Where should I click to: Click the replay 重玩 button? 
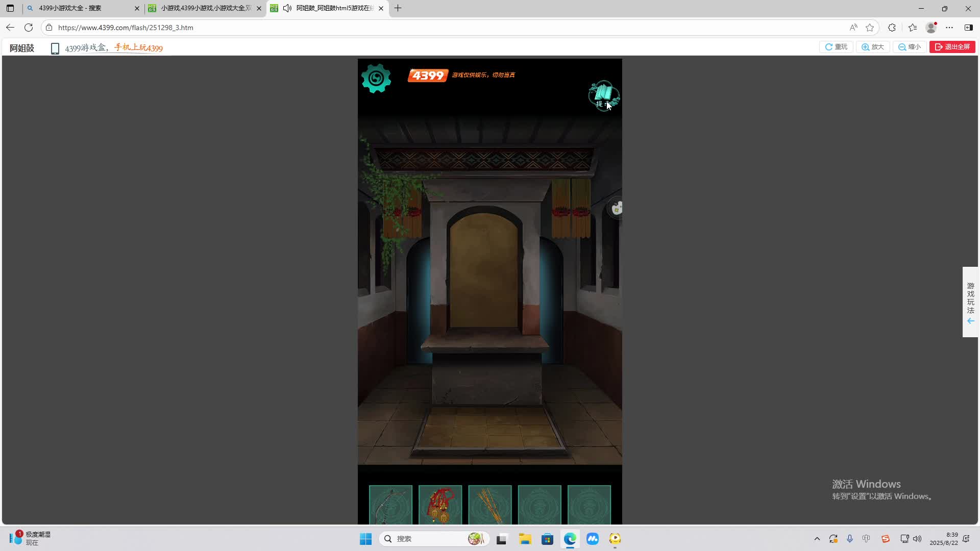click(x=836, y=47)
